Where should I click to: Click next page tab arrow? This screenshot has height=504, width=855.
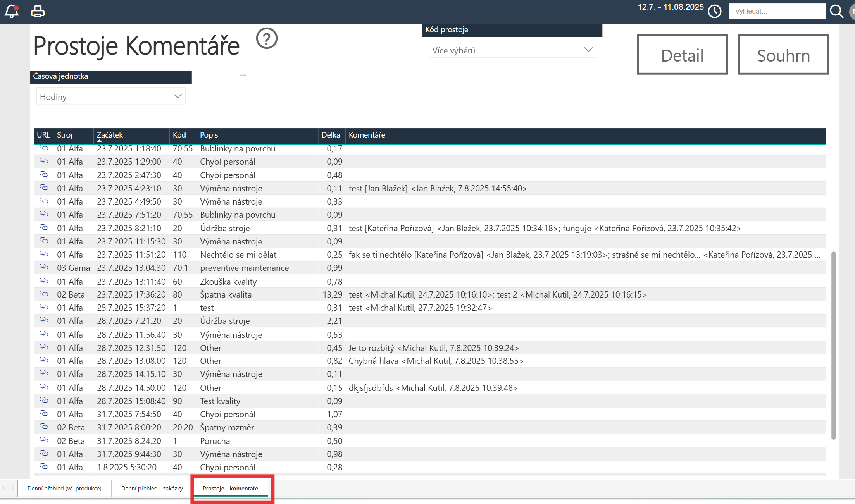tap(13, 488)
